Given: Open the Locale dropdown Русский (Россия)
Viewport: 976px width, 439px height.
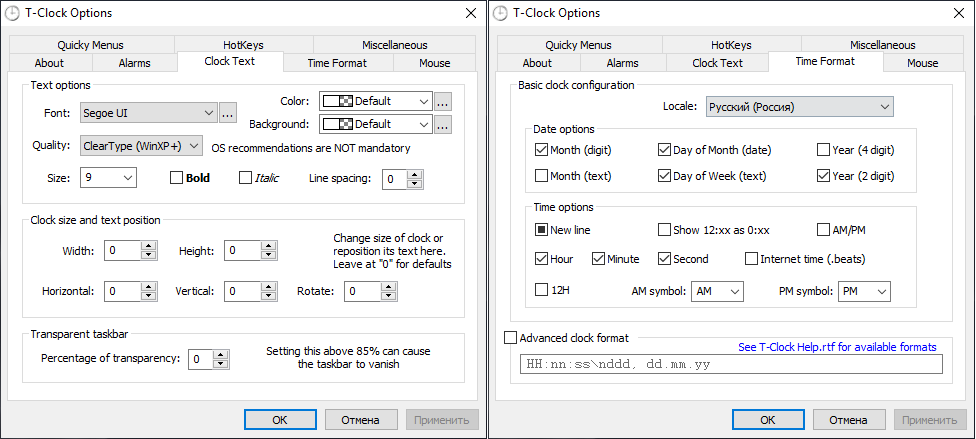Looking at the screenshot, I should 800,106.
